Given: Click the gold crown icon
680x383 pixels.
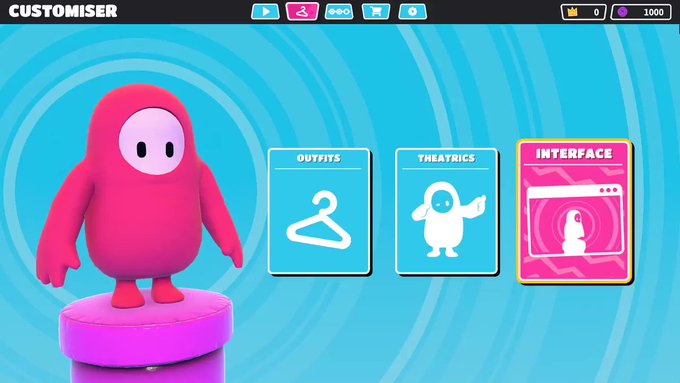Looking at the screenshot, I should point(572,12).
